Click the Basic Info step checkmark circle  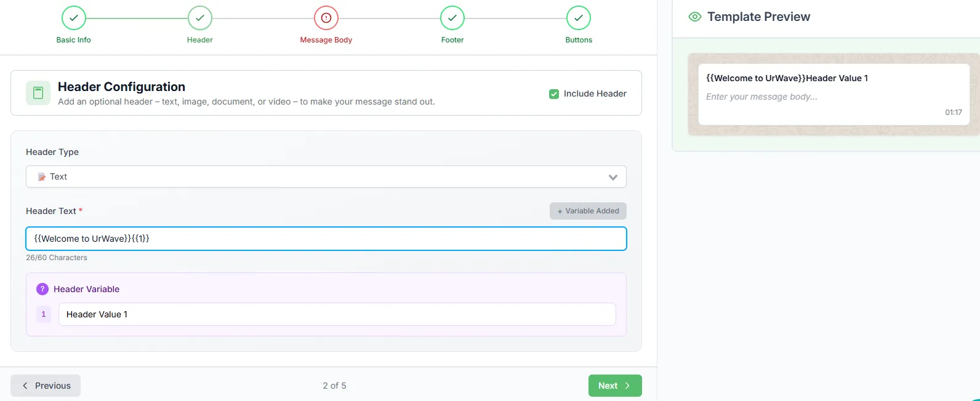click(x=74, y=18)
